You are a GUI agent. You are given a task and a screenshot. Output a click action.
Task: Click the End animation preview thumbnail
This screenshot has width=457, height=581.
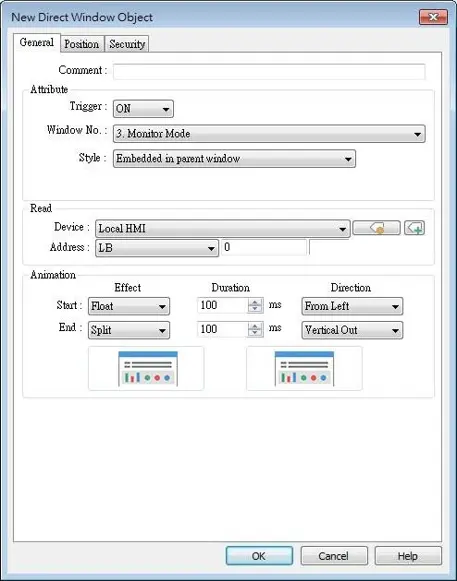[304, 368]
